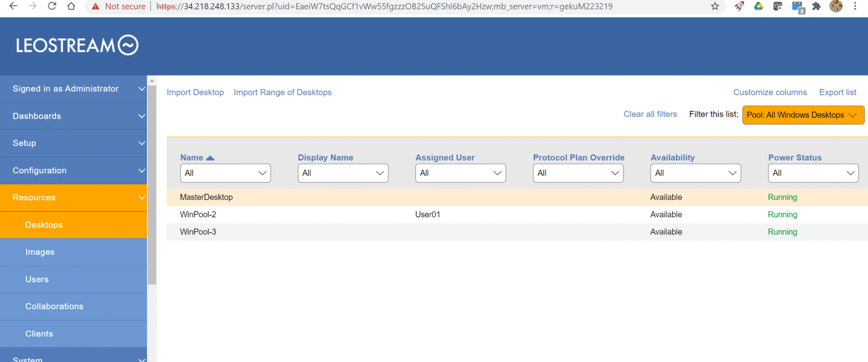Viewport: 868px width, 362px height.
Task: Click Running status in MasterDesktop row
Action: pyautogui.click(x=782, y=197)
